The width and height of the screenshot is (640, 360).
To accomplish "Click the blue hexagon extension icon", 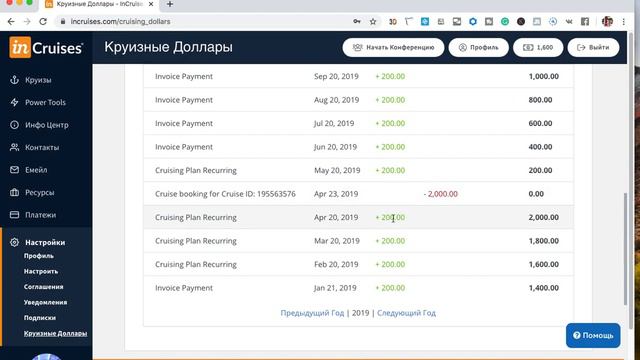I will point(473,22).
